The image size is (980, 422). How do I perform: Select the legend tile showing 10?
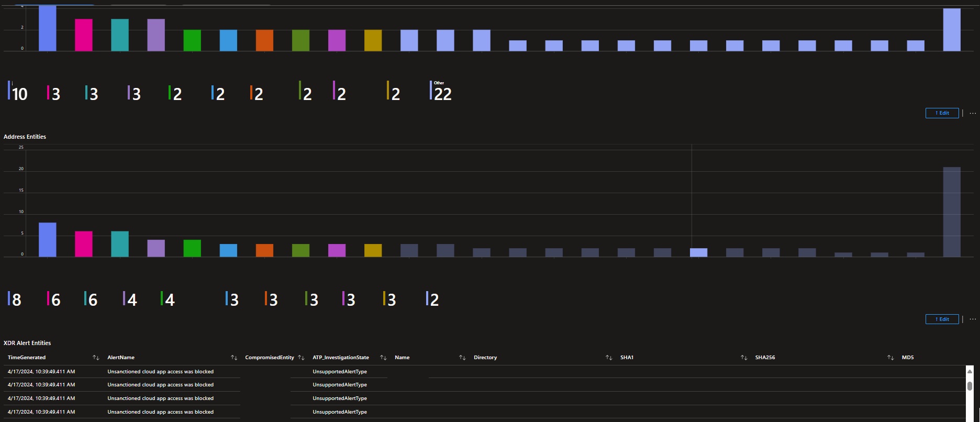point(18,91)
